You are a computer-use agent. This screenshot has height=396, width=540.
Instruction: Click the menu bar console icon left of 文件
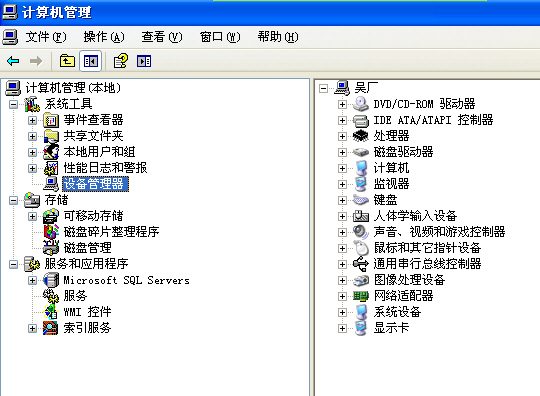10,37
